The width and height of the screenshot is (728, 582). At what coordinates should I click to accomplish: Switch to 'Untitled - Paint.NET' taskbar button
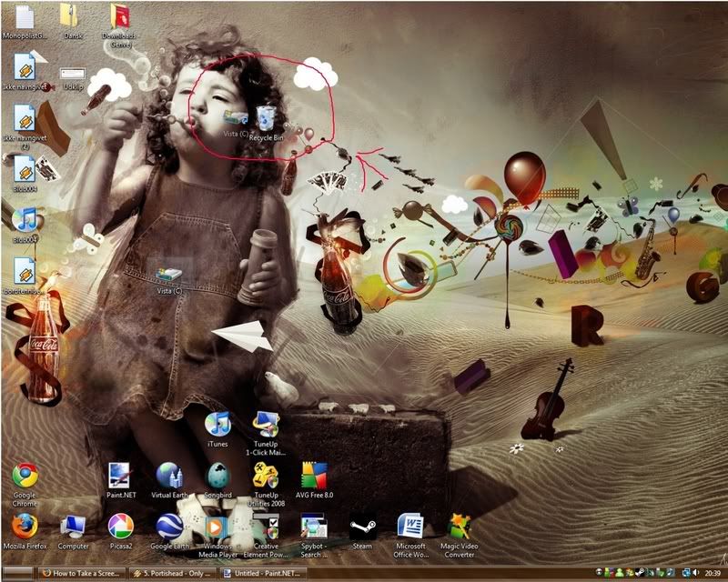(263, 573)
